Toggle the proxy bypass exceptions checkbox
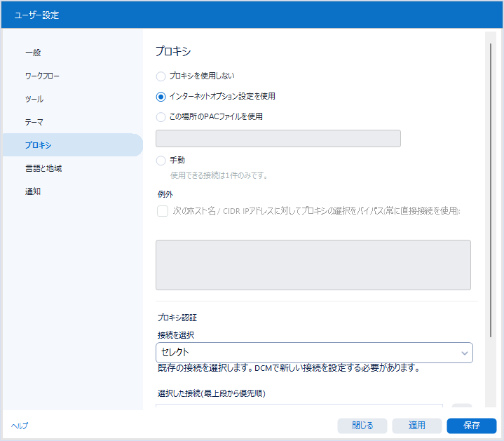Image resolution: width=504 pixels, height=441 pixels. coord(163,211)
